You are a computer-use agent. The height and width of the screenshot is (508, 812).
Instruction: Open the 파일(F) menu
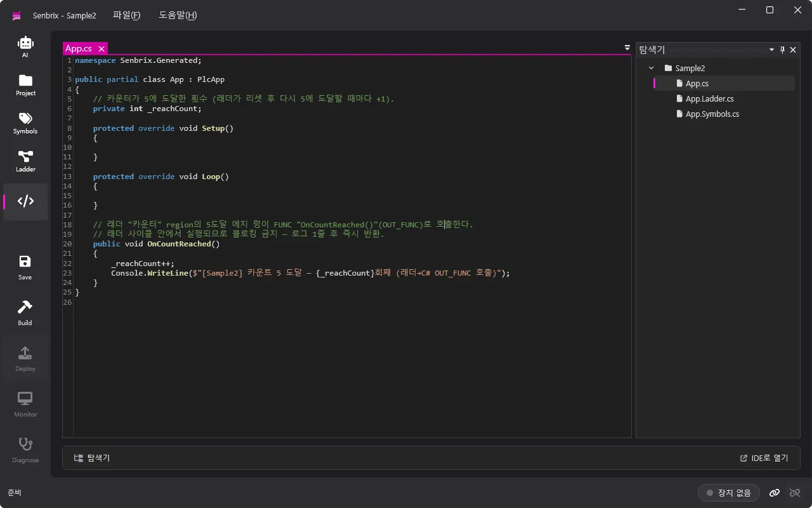tap(127, 15)
